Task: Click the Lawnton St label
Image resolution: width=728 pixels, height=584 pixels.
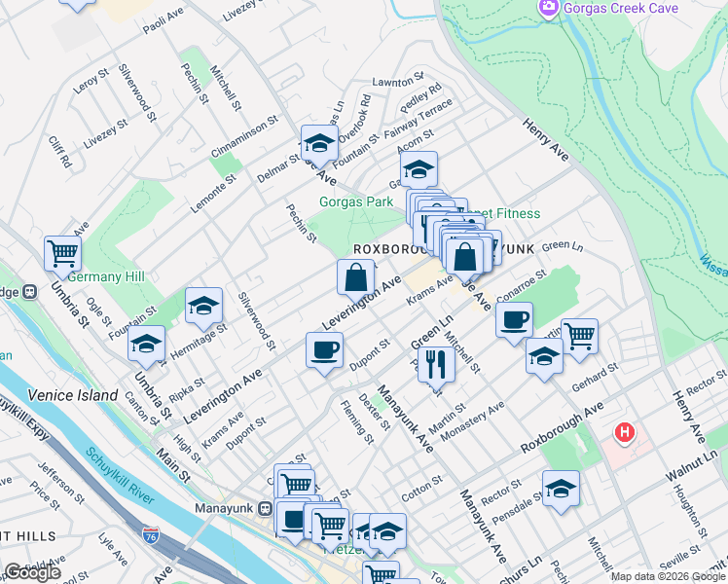Action: tap(398, 79)
